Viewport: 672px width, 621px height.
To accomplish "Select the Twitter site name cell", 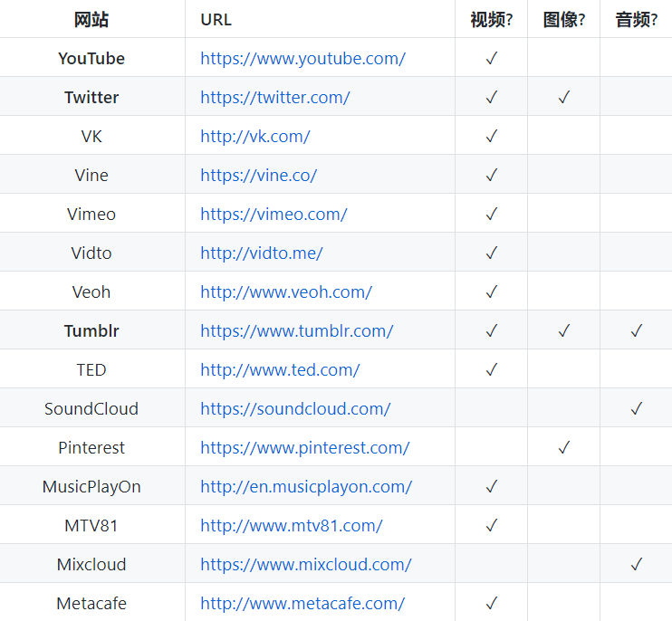I will (91, 98).
